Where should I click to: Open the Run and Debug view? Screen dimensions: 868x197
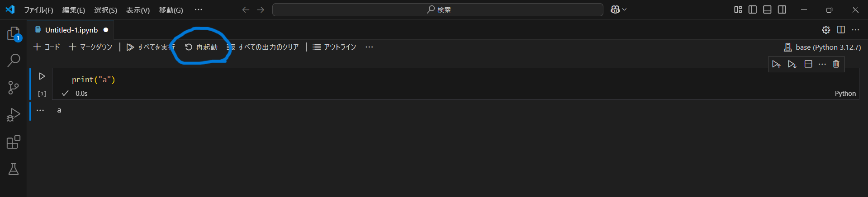pos(14,115)
